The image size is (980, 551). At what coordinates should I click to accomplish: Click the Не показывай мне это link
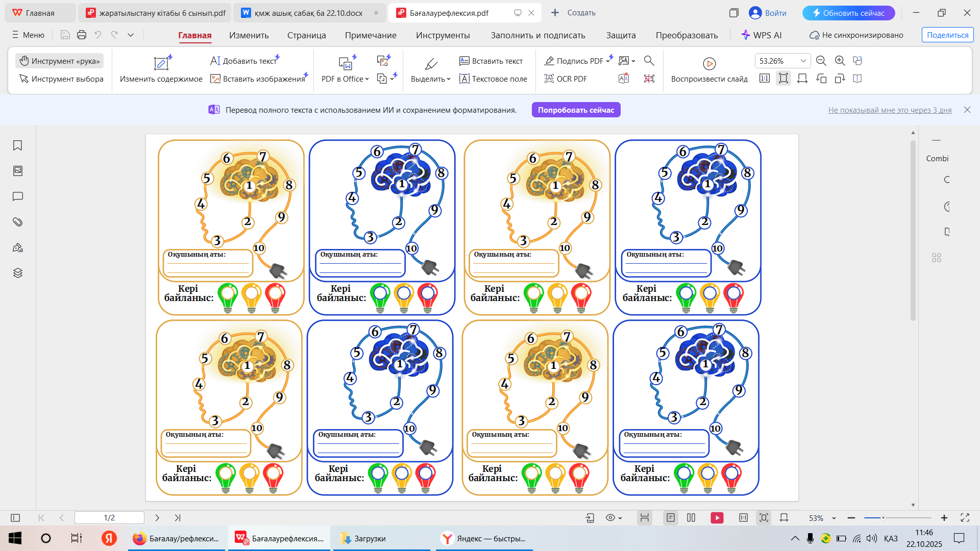coord(890,110)
